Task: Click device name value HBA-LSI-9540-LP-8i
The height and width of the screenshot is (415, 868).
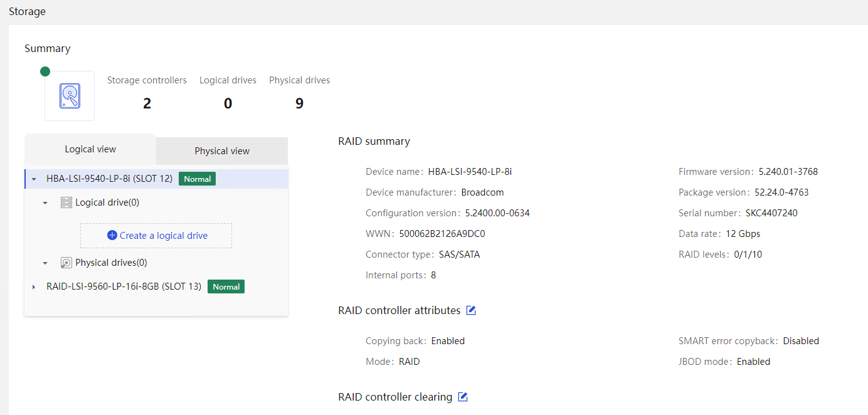Action: click(470, 171)
